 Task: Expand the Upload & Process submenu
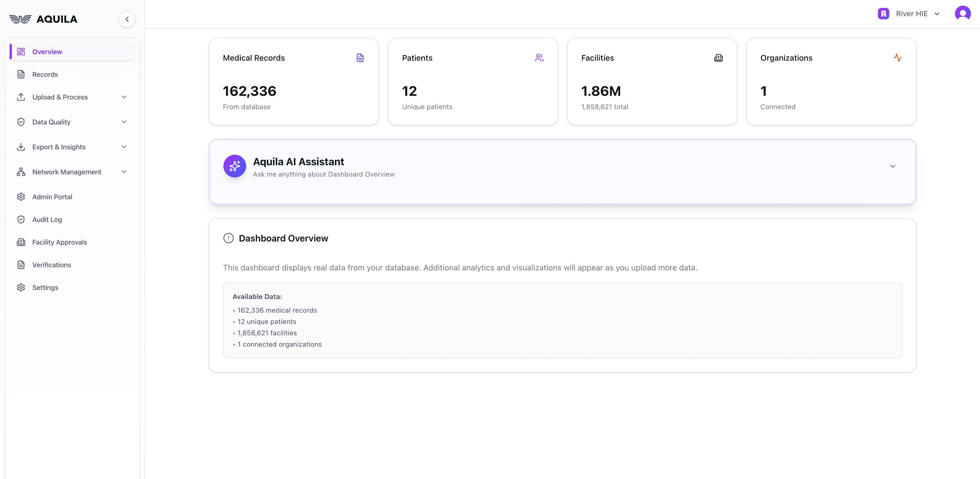pos(124,97)
